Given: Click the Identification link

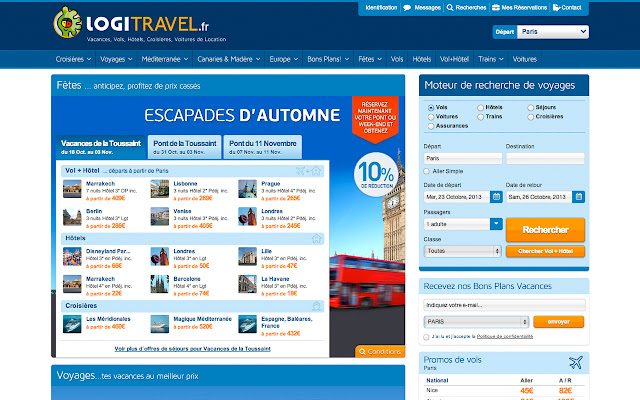Looking at the screenshot, I should [x=381, y=8].
